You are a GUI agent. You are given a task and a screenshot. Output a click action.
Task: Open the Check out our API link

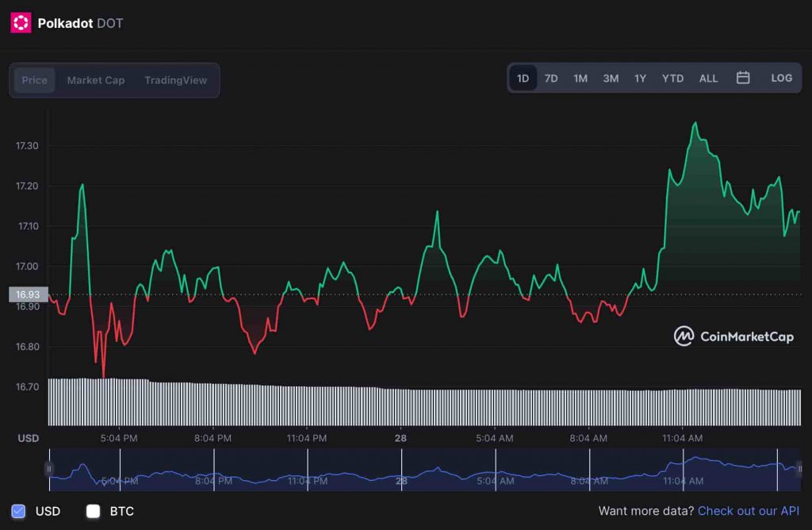pyautogui.click(x=749, y=511)
